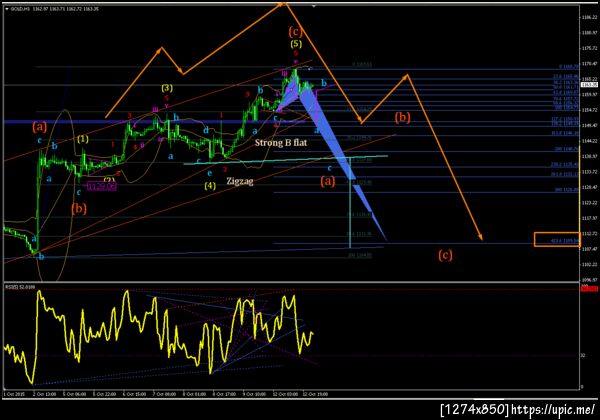Select the magenta 1129.06 price label

[101, 186]
